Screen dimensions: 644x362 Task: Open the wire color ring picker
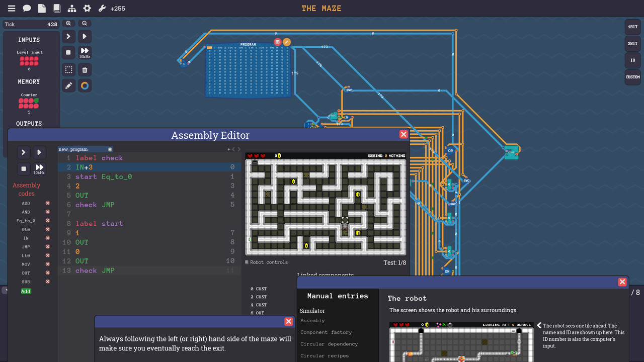click(85, 86)
